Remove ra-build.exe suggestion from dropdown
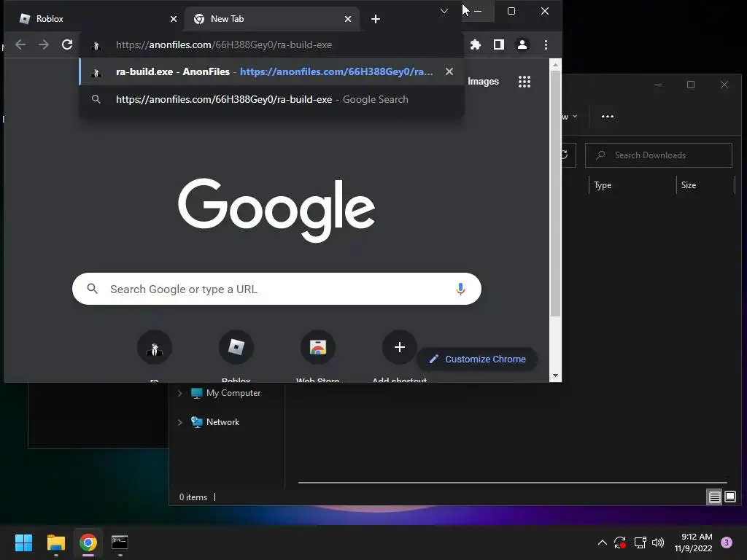Screen dimensions: 747x560 [x=449, y=71]
